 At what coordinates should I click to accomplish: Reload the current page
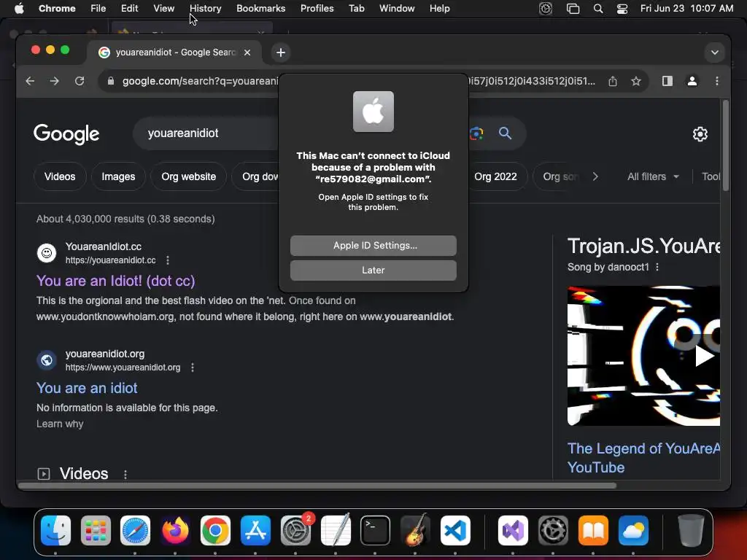(80, 81)
